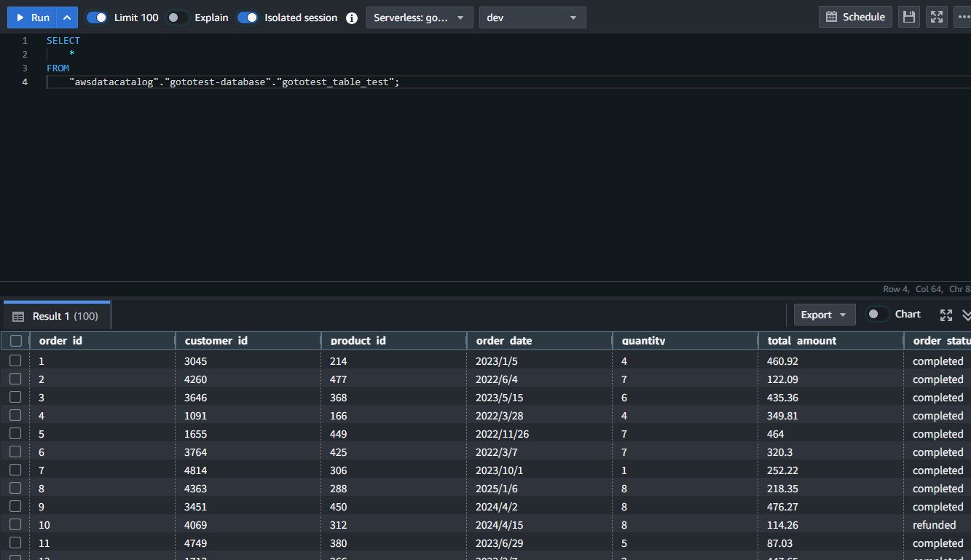The height and width of the screenshot is (560, 971).
Task: Turn off the Isolated session switch
Action: [x=248, y=17]
